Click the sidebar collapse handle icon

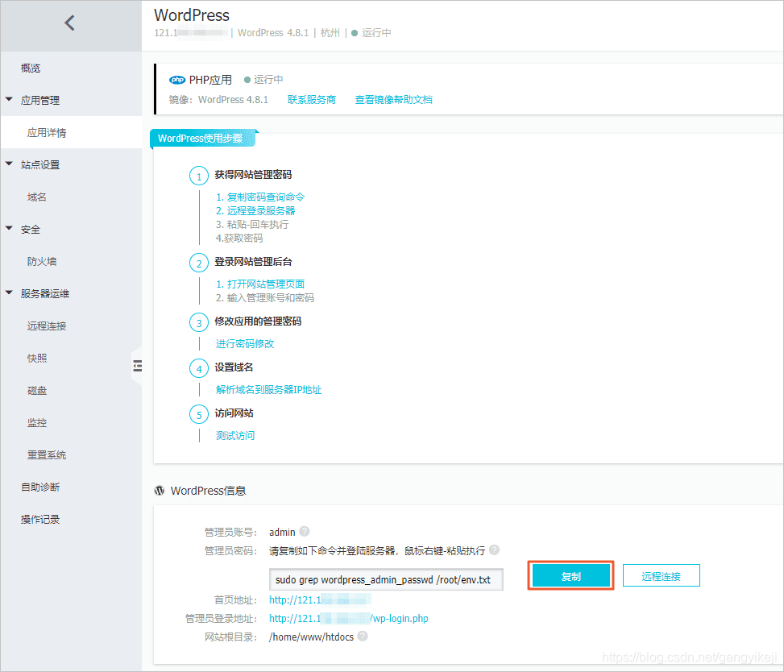click(138, 365)
